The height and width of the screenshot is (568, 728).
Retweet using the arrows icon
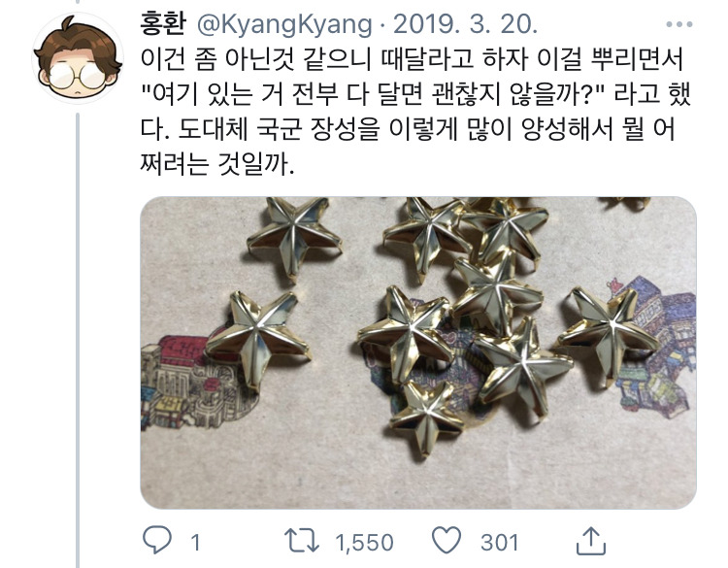tap(302, 541)
